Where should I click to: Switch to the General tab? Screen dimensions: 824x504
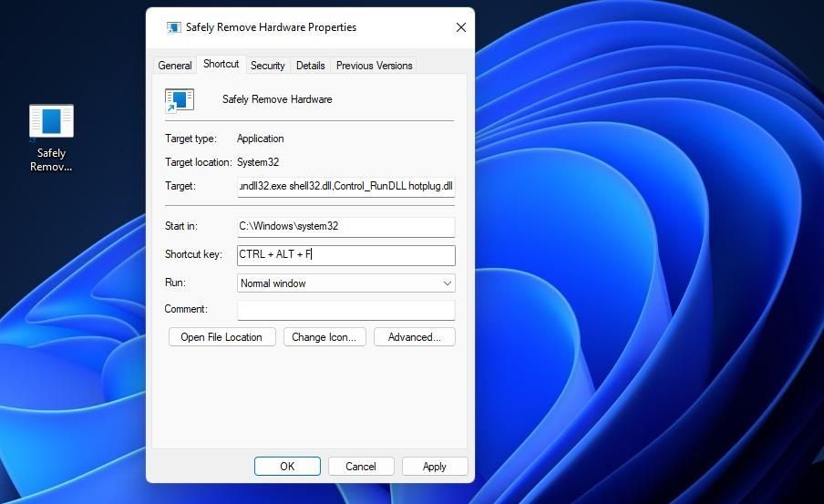coord(174,66)
